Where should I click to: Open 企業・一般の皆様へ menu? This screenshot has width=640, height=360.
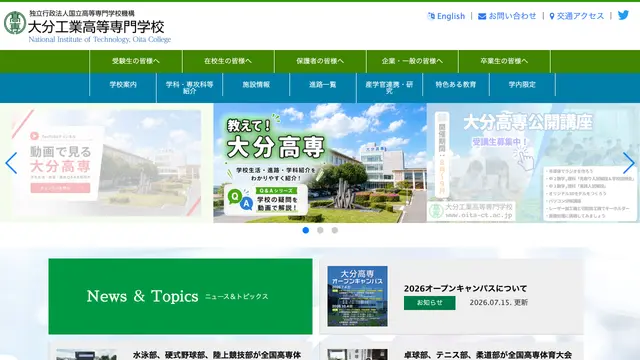coord(412,61)
